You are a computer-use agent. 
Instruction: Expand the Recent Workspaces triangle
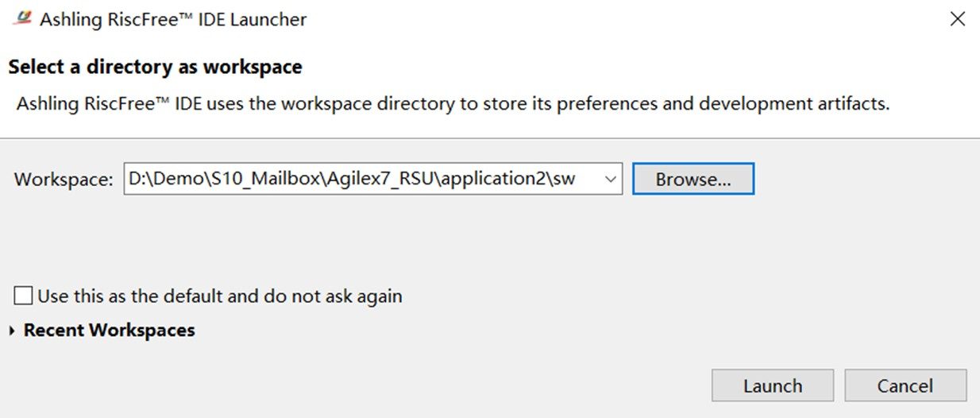pyautogui.click(x=12, y=331)
